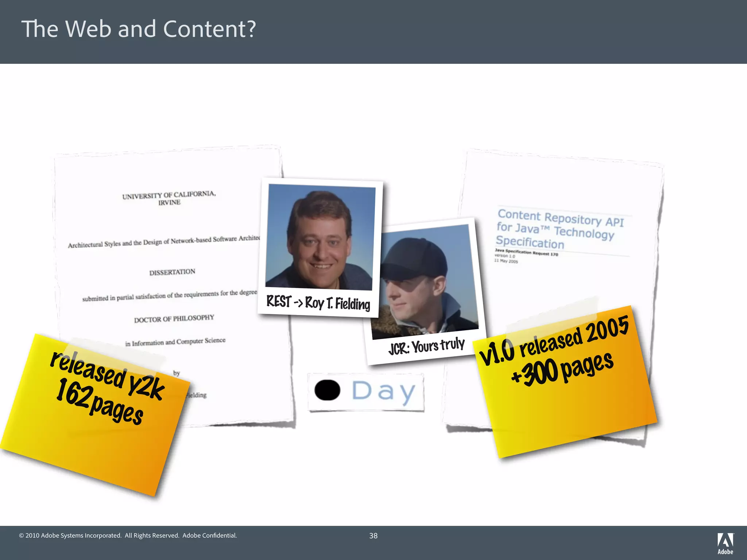Click the word 'DISSERTATION' on the paper
747x560 pixels.
tap(172, 272)
